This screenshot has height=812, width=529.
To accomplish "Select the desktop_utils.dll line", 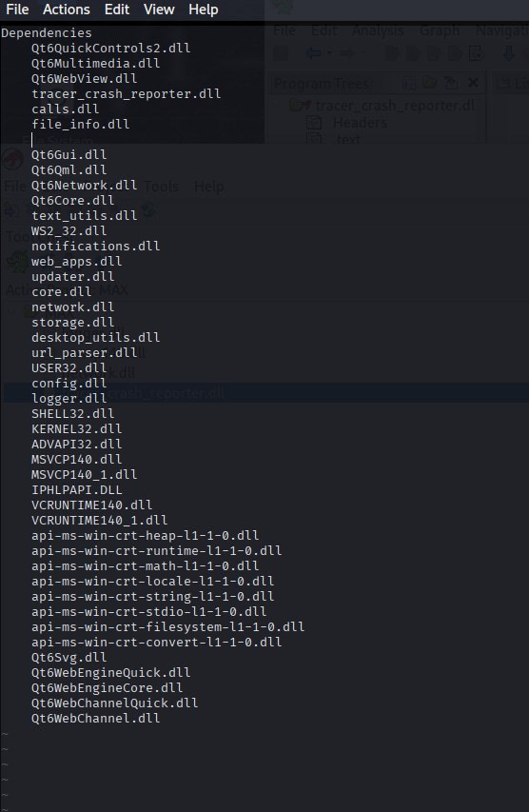I will (95, 337).
